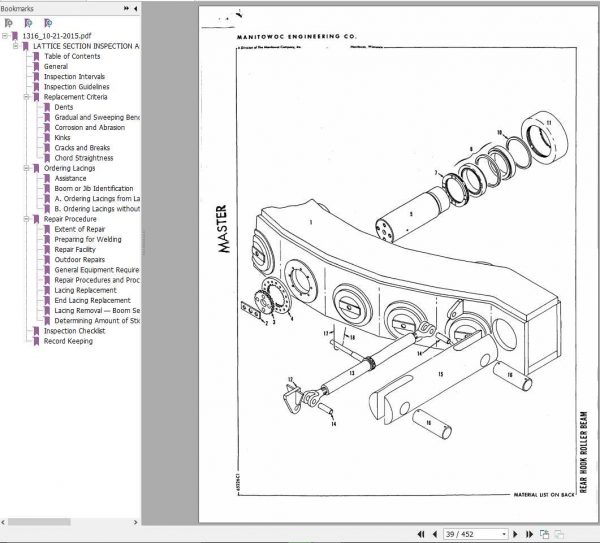Image resolution: width=600 pixels, height=543 pixels.
Task: Collapse the LATTICE SECTION INSPECTION node
Action: pyautogui.click(x=16, y=46)
